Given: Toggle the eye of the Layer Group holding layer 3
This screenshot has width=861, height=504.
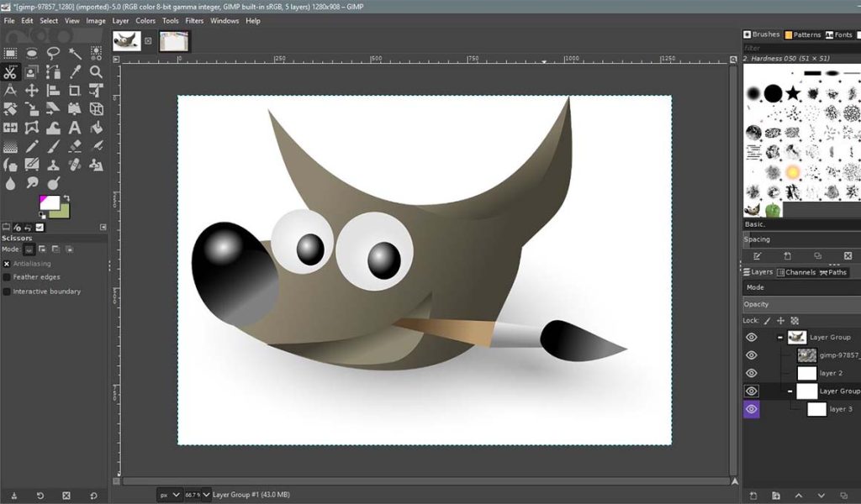Looking at the screenshot, I should [751, 391].
